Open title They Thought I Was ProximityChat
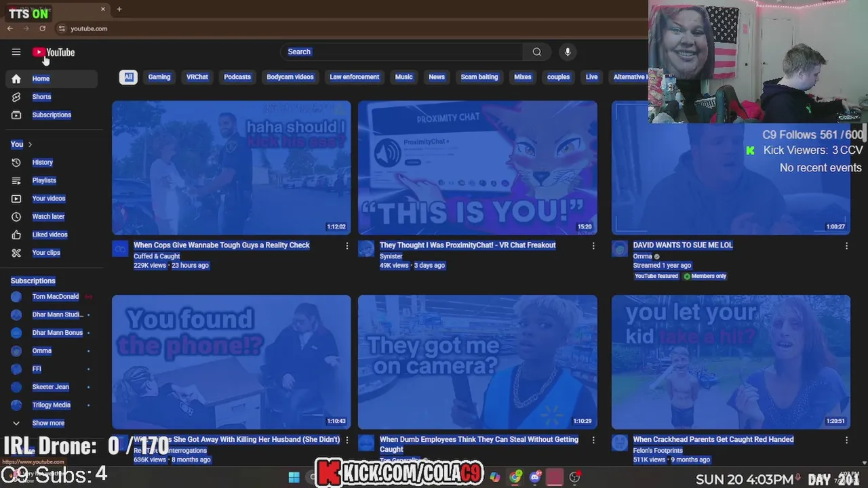The image size is (868, 488). [467, 245]
